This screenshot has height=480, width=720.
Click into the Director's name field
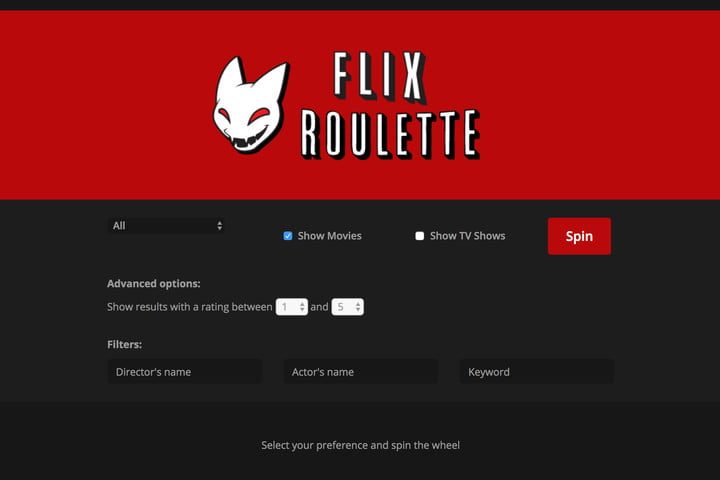tap(185, 372)
